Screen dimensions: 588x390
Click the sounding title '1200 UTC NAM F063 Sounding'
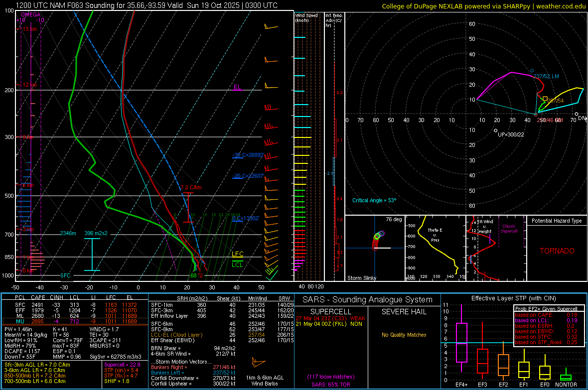click(65, 5)
